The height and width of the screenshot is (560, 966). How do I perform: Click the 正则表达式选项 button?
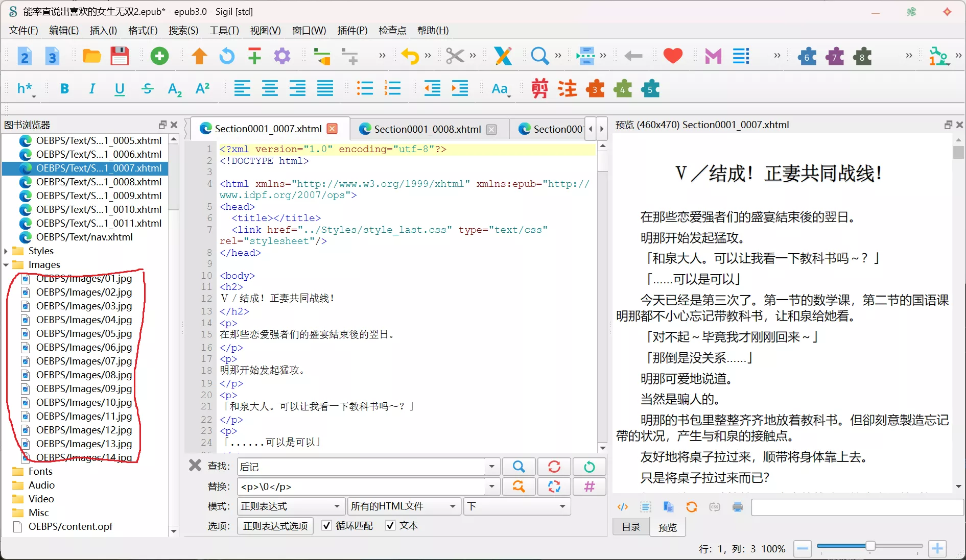(275, 526)
